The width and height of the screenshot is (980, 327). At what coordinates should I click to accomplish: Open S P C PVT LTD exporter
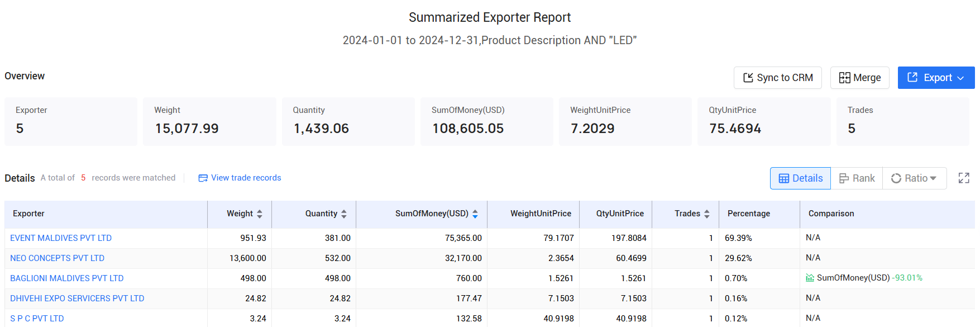click(37, 319)
